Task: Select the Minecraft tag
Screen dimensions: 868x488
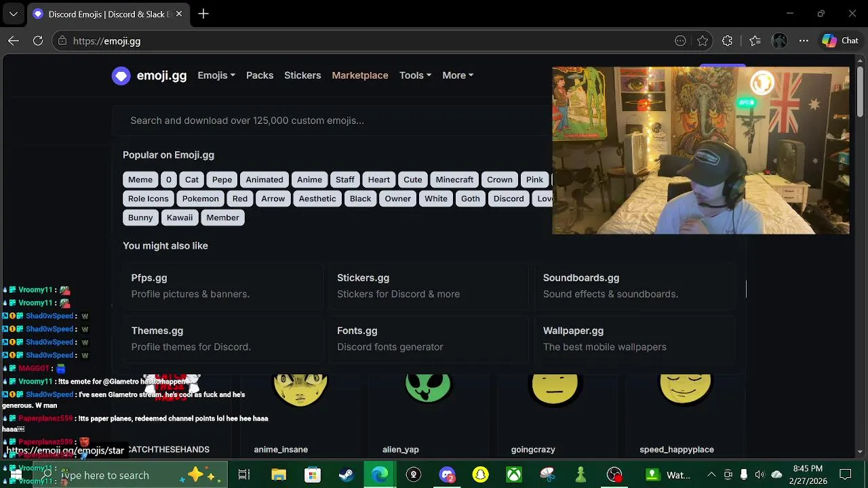Action: pyautogui.click(x=454, y=180)
